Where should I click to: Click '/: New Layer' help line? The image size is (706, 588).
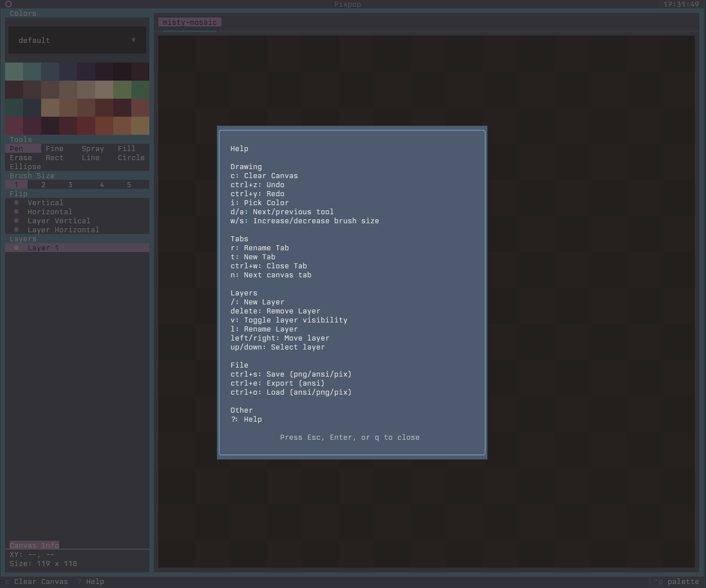(257, 302)
